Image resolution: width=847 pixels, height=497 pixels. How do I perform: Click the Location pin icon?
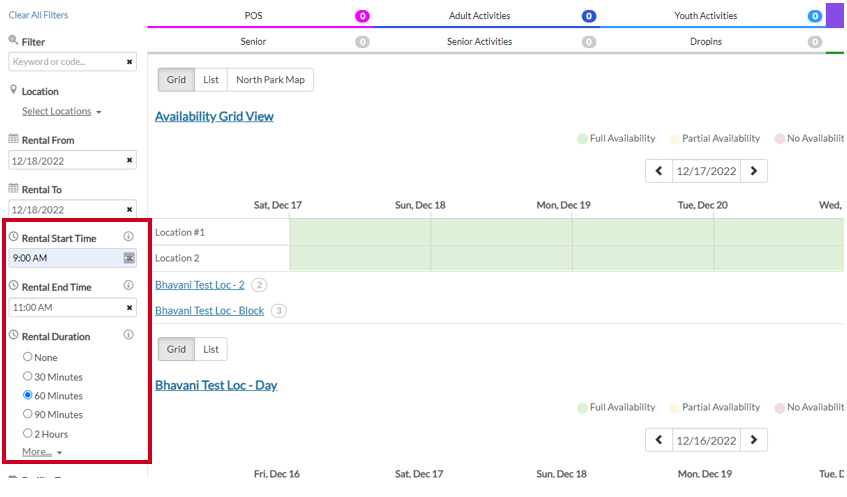[x=14, y=90]
